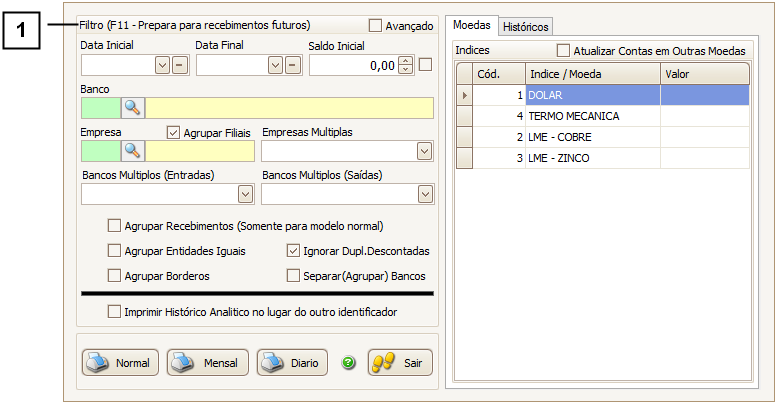Image resolution: width=776 pixels, height=404 pixels.
Task: Click the Sair exit button
Action: 400,363
